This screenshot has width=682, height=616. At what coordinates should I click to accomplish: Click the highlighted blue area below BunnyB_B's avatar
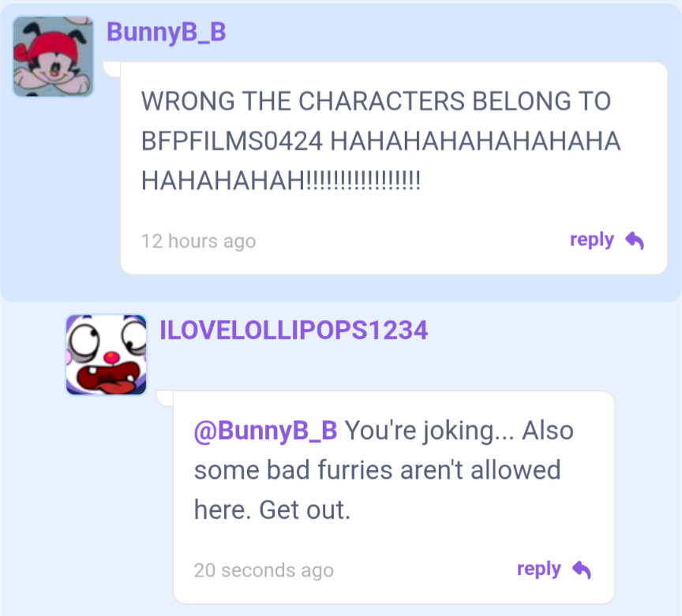[x=60, y=196]
